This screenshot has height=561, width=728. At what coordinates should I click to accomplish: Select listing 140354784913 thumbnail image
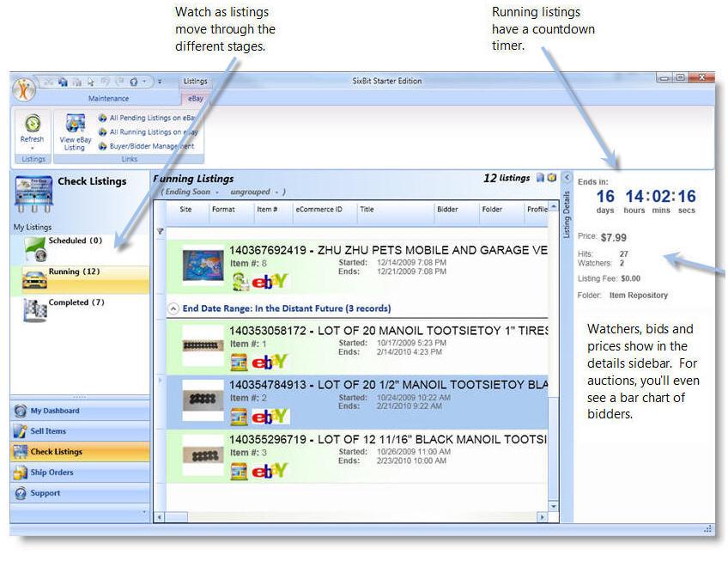203,399
